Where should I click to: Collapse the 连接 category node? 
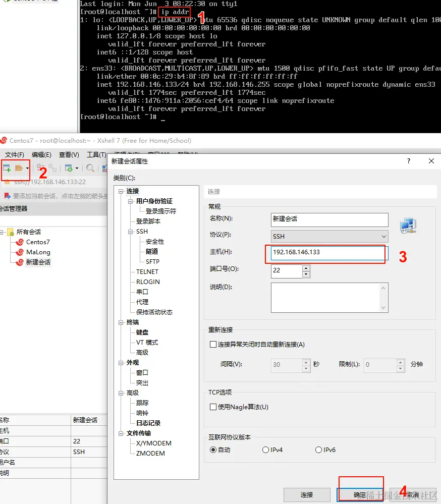121,191
